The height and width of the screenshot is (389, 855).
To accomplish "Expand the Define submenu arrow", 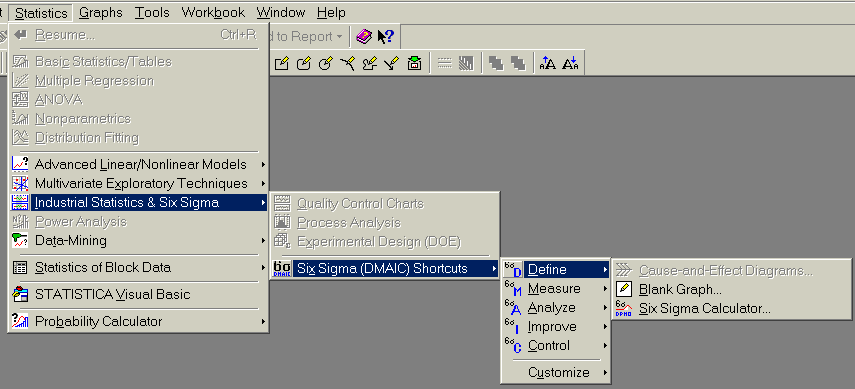I will (x=605, y=270).
